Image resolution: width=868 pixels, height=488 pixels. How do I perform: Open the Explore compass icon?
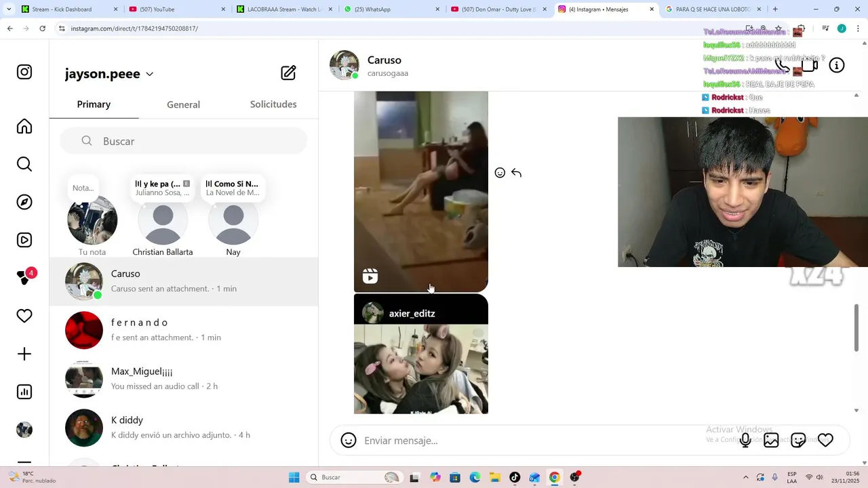click(24, 202)
